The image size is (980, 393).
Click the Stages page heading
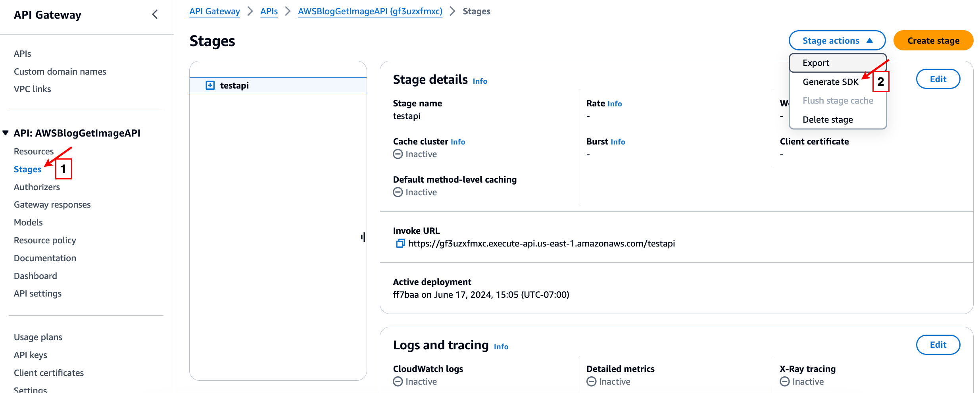pyautogui.click(x=212, y=41)
